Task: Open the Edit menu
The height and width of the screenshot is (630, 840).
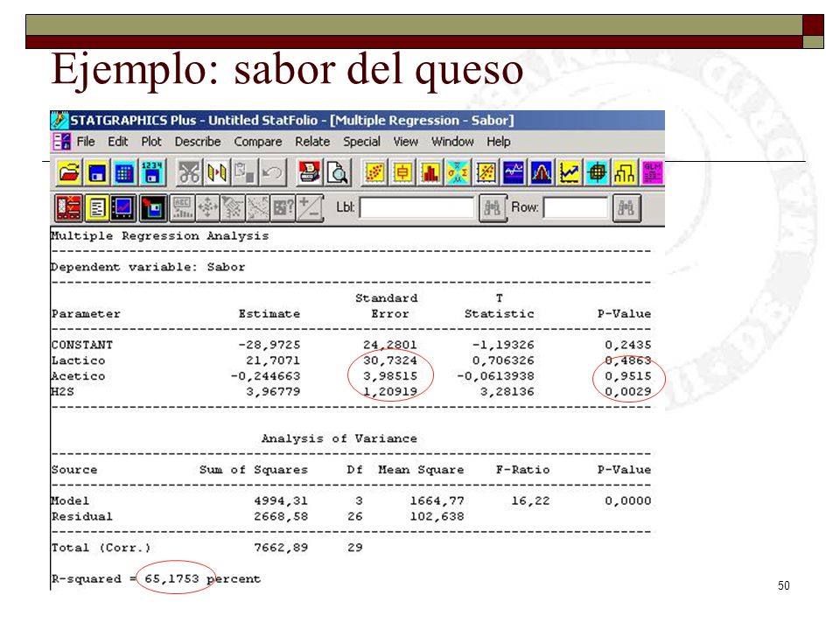Action: click(x=118, y=142)
